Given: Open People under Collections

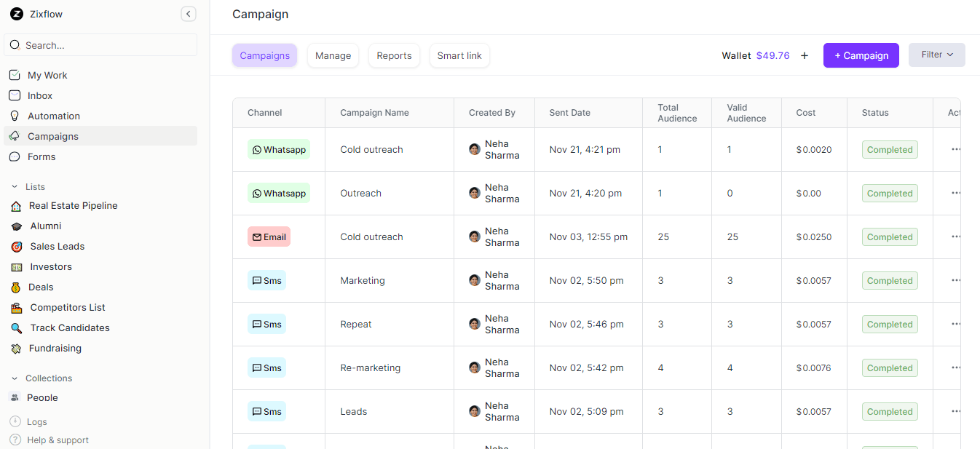Looking at the screenshot, I should pyautogui.click(x=43, y=397).
